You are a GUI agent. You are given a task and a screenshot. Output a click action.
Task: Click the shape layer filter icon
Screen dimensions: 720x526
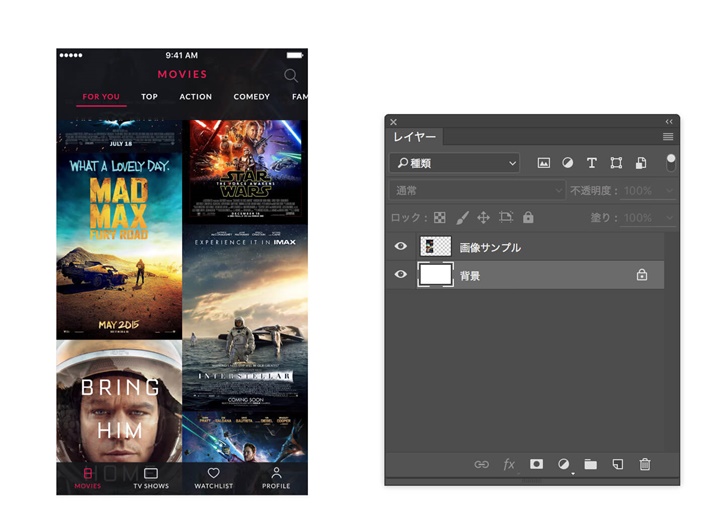(616, 163)
